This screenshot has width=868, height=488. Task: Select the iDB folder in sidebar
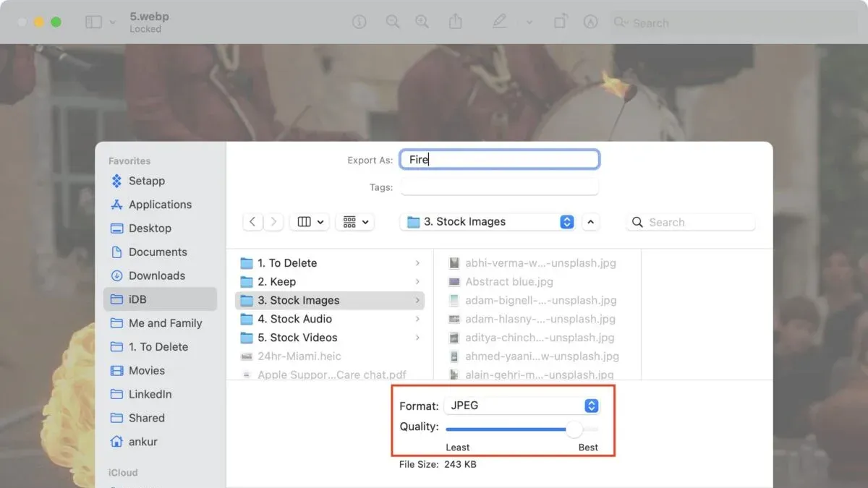pyautogui.click(x=160, y=299)
